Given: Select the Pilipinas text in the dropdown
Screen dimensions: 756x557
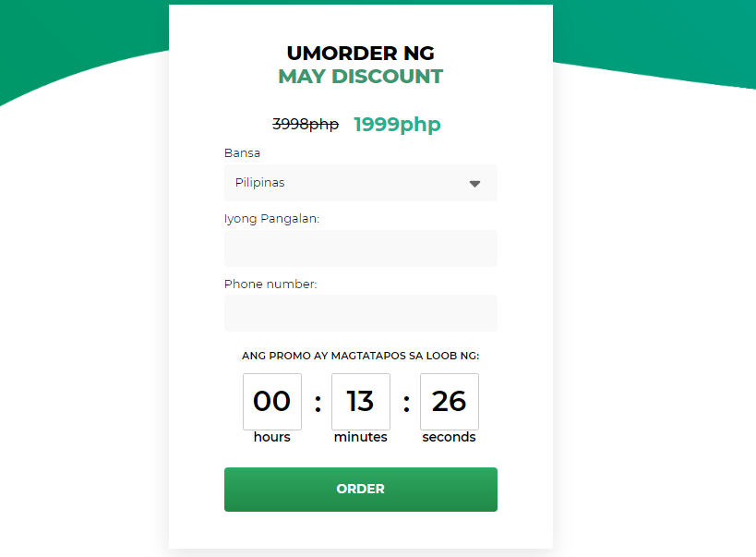Looking at the screenshot, I should coord(260,183).
